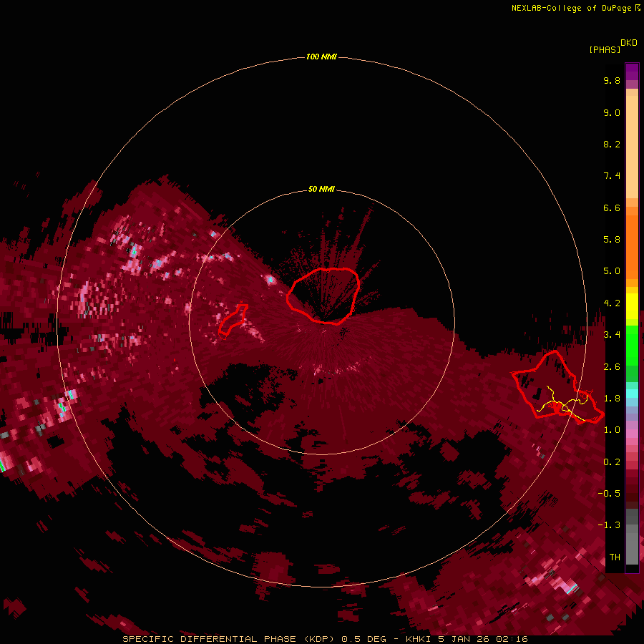
Task: Click the -1.3 scale value
Action: click(x=609, y=526)
